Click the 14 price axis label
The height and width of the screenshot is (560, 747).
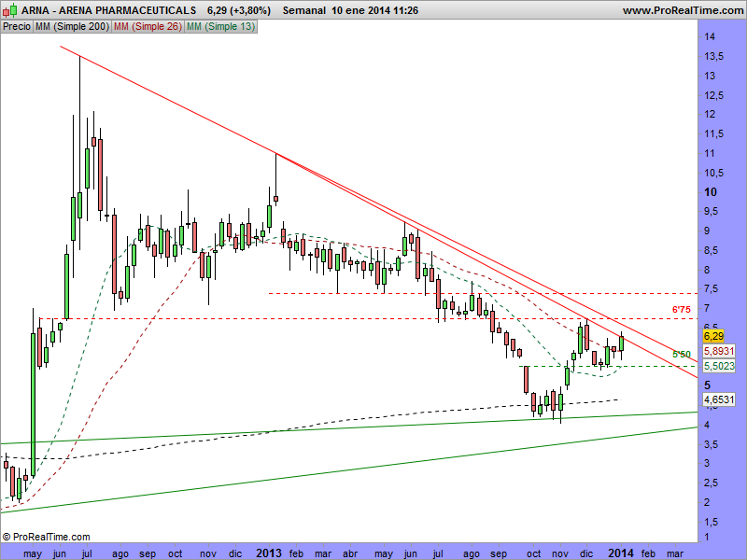coord(710,36)
